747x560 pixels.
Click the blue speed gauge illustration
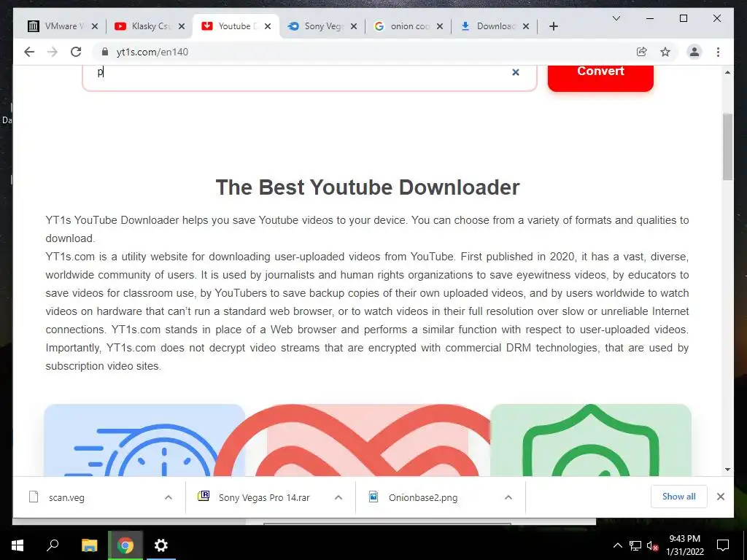[x=144, y=440]
